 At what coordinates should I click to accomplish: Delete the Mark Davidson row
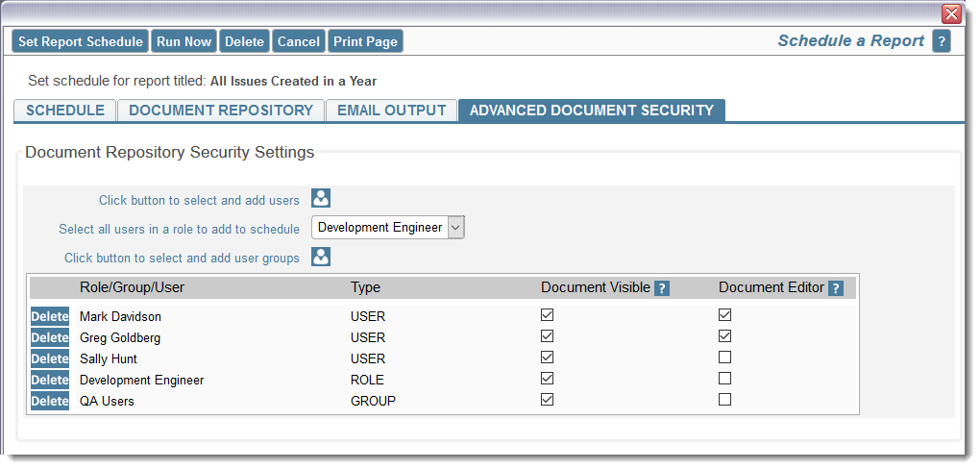point(50,316)
